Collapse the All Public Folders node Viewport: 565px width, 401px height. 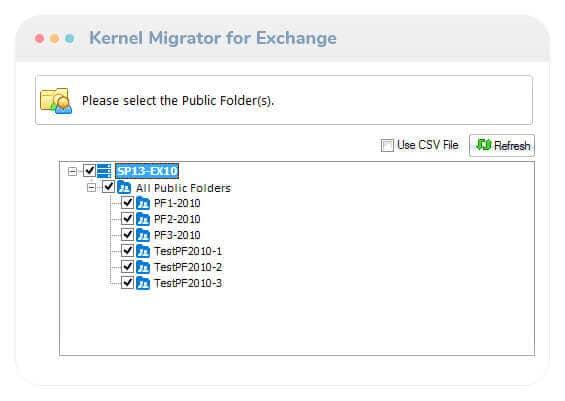click(x=92, y=187)
